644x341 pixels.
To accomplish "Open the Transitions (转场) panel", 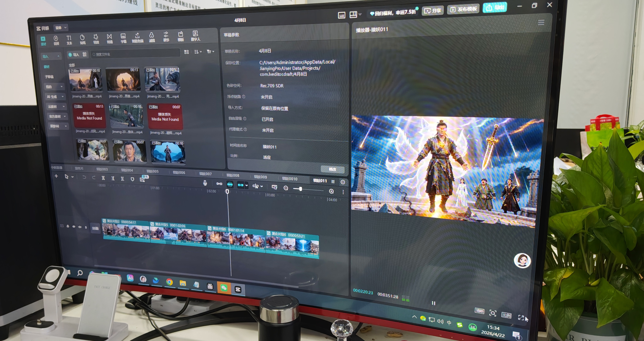I will point(109,39).
